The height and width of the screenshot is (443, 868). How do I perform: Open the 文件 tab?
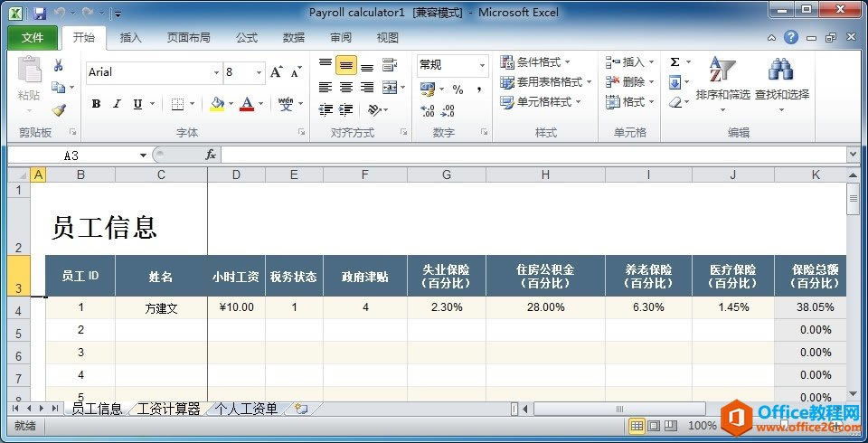click(x=33, y=38)
